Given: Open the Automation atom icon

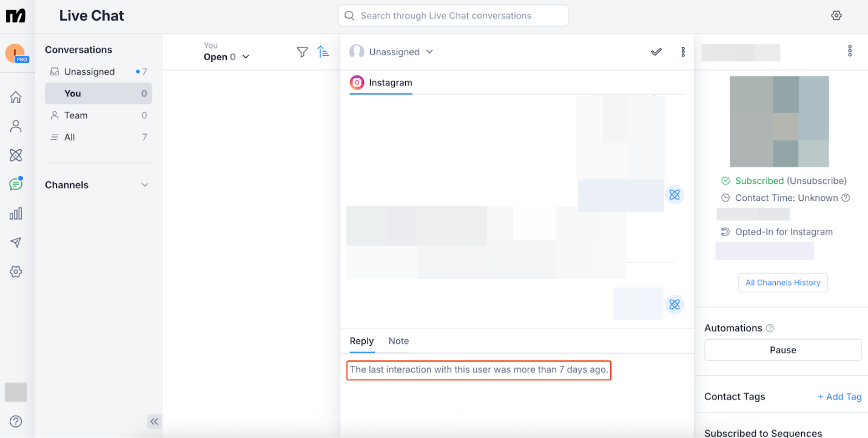Looking at the screenshot, I should pyautogui.click(x=16, y=155).
